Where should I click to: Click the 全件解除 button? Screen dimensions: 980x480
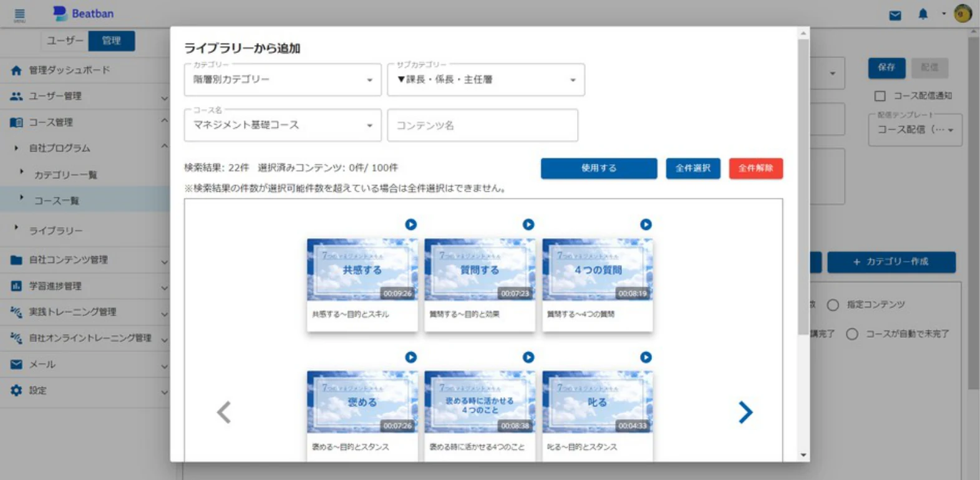[x=756, y=168]
